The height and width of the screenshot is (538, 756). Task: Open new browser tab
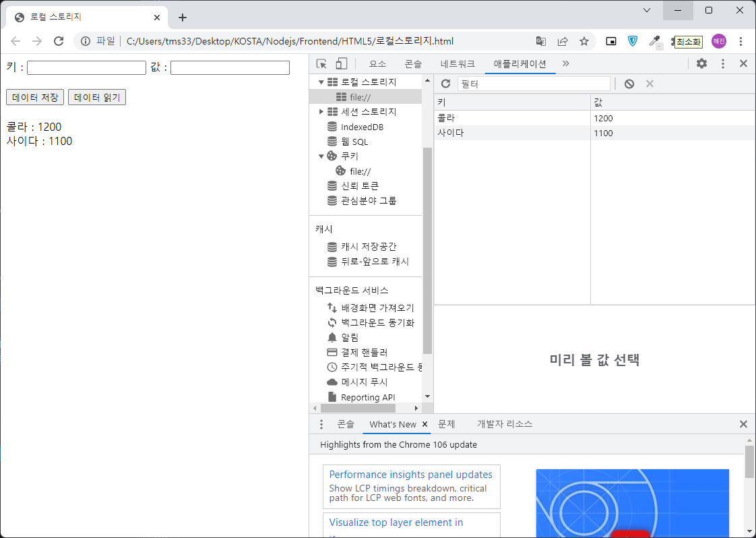182,18
